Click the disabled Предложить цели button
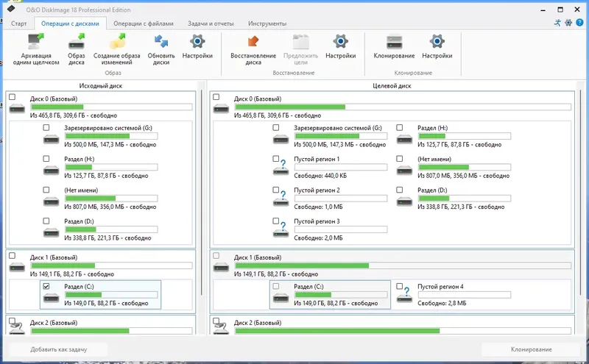This screenshot has width=589, height=364. (x=300, y=49)
